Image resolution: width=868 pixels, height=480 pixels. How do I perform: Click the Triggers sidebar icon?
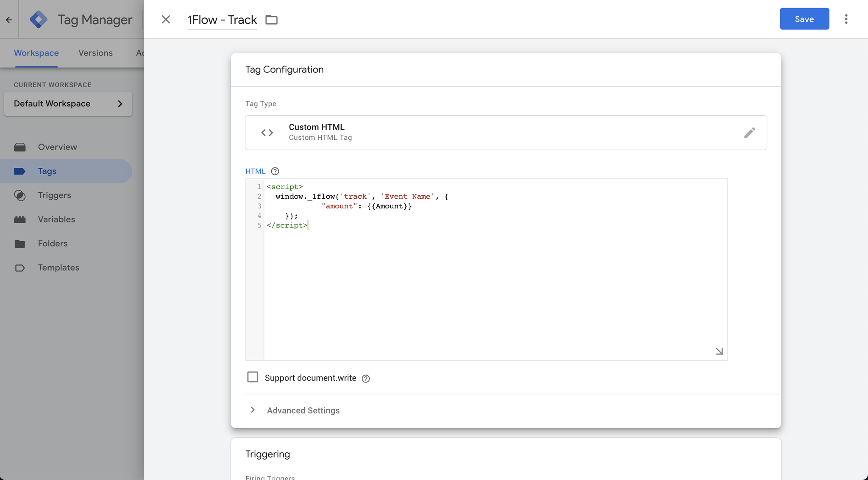pyautogui.click(x=20, y=195)
